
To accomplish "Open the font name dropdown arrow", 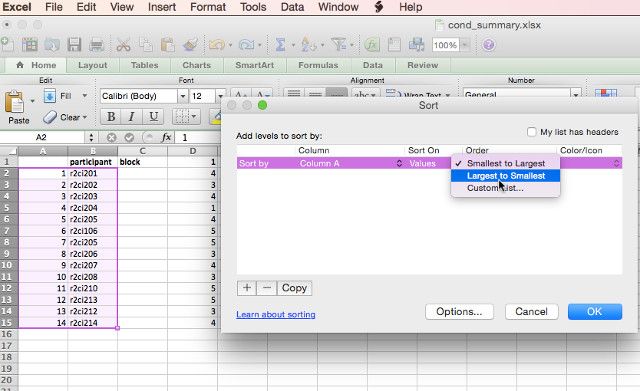I will [x=183, y=96].
